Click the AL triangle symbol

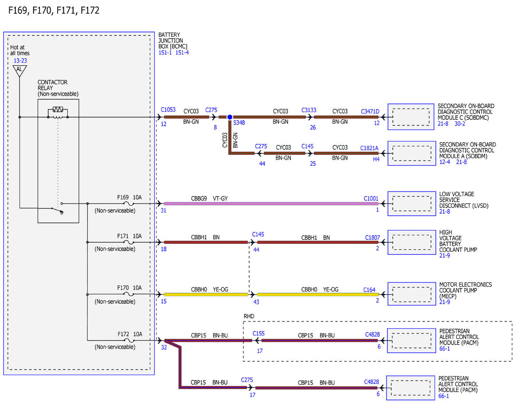pyautogui.click(x=20, y=70)
